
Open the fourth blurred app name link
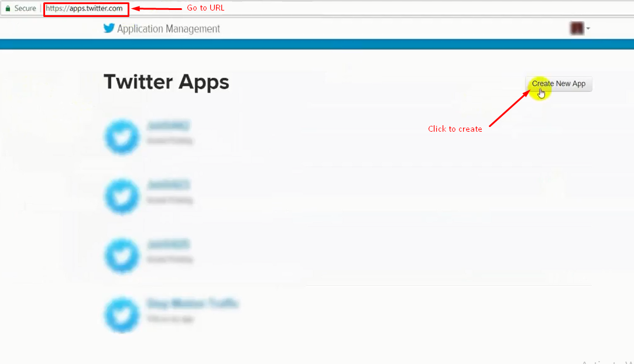coord(193,303)
